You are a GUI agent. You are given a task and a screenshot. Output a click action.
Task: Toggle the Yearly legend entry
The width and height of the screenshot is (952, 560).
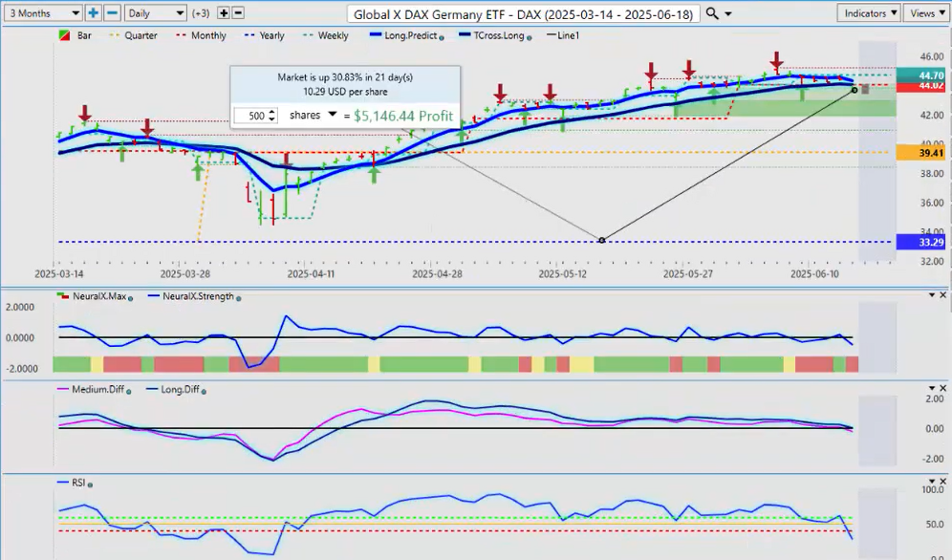[264, 35]
